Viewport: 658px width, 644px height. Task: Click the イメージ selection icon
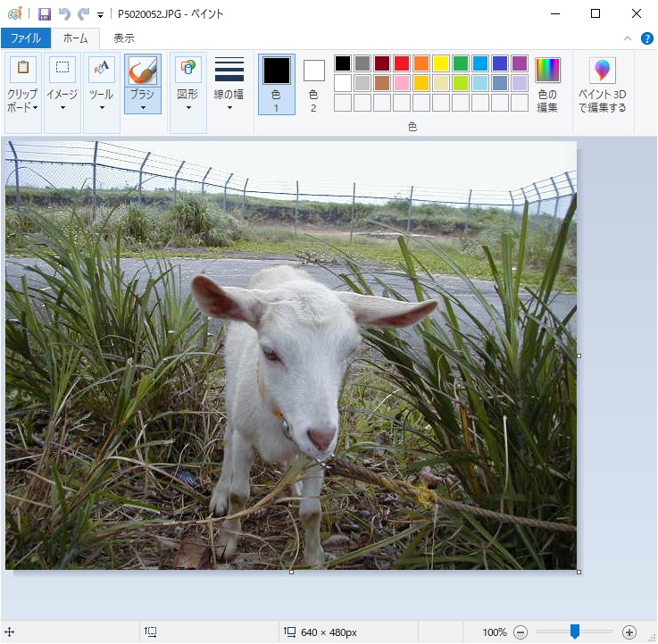62,68
